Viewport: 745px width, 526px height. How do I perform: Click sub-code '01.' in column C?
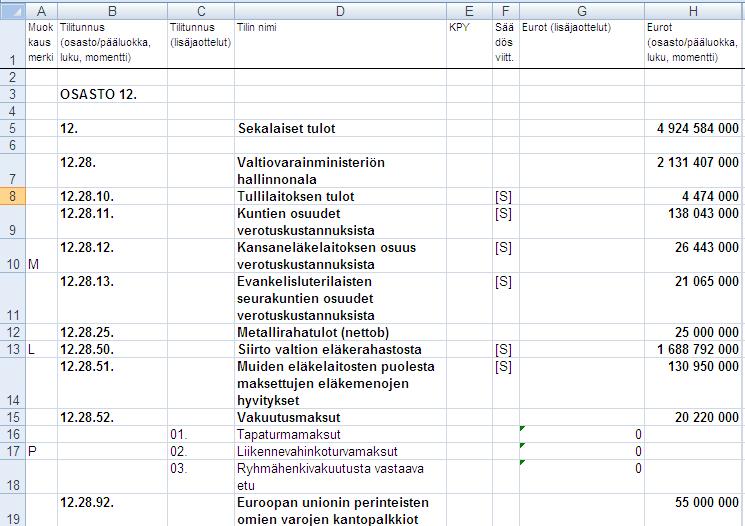(179, 434)
